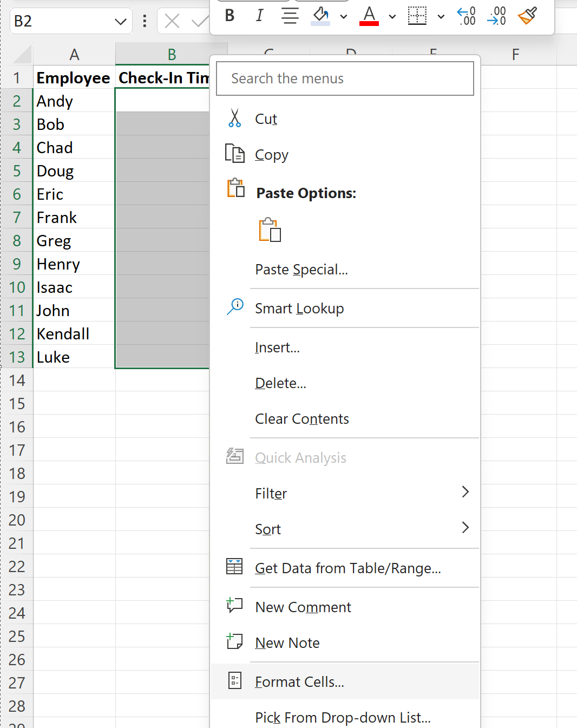Open the Name Box dropdown arrow
This screenshot has height=728, width=577.
point(121,22)
